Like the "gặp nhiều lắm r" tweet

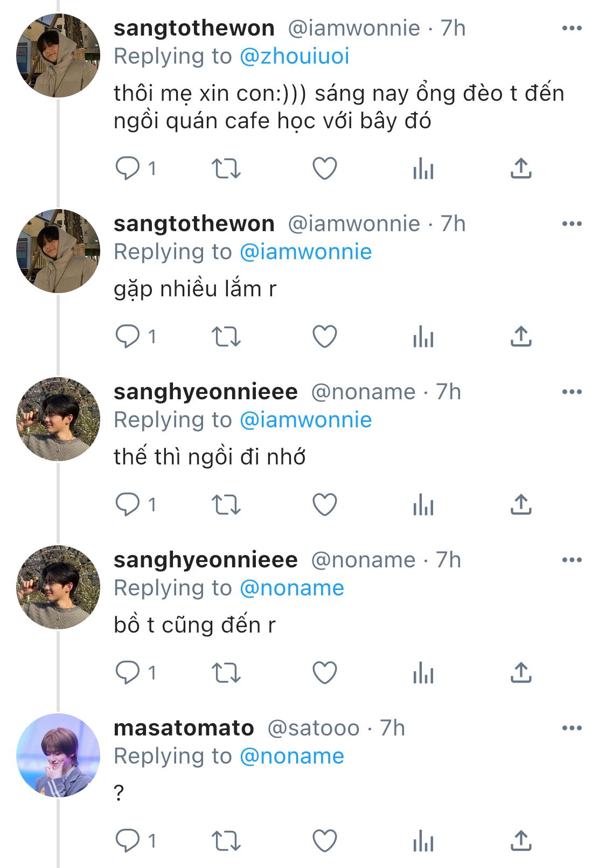(325, 337)
